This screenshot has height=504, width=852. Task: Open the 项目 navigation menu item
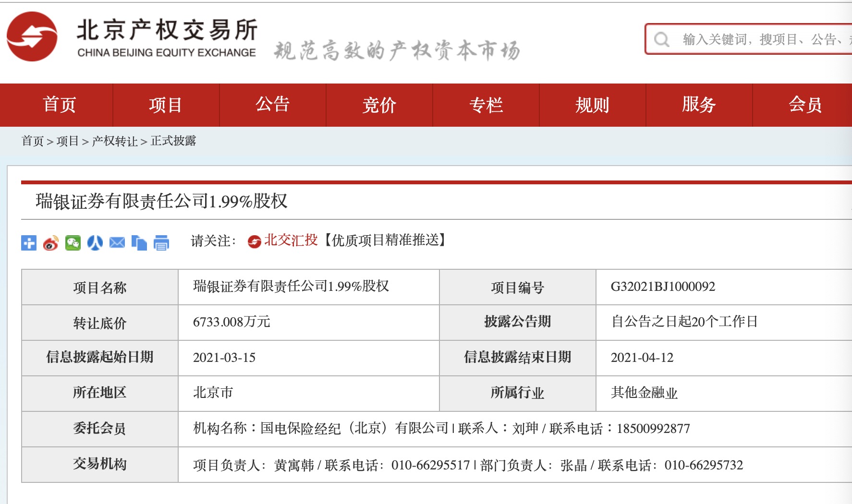pos(166,105)
